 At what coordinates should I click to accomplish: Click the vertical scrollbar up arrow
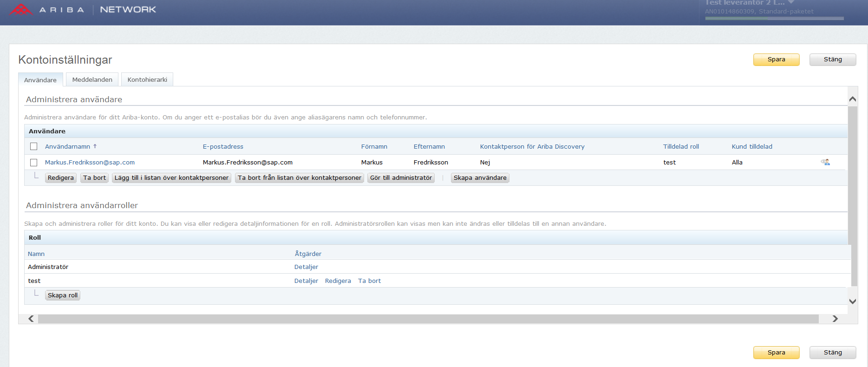pyautogui.click(x=852, y=99)
